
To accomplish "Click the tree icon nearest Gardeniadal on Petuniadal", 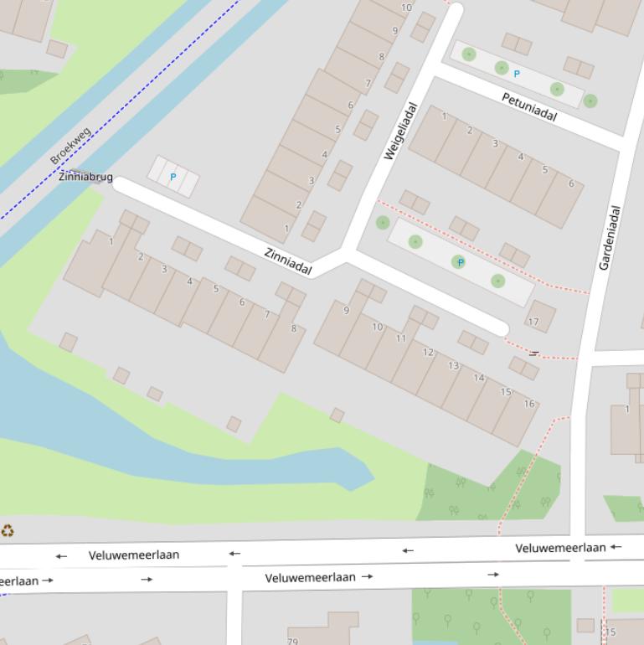I will (x=590, y=101).
